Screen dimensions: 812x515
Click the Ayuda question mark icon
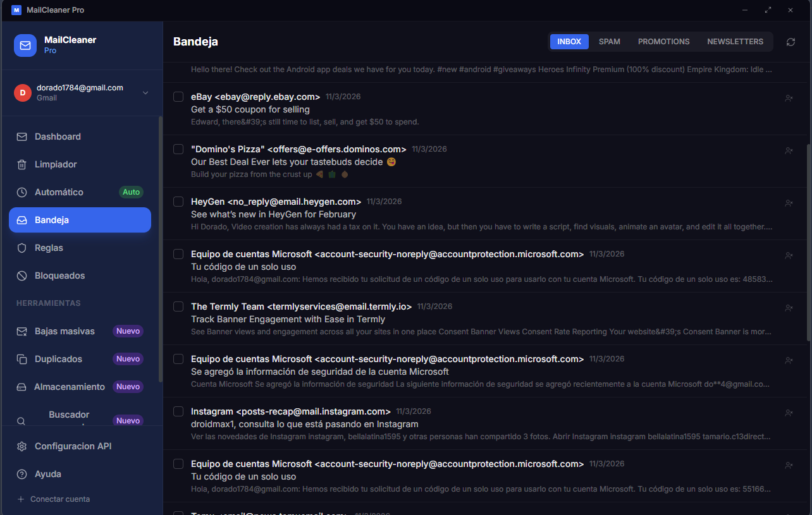click(22, 474)
